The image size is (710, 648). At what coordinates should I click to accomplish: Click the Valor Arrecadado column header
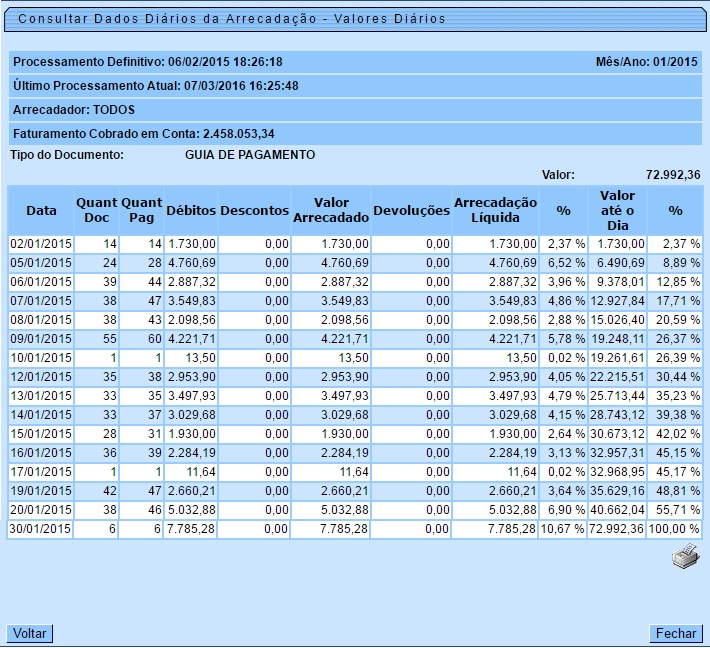tap(331, 211)
